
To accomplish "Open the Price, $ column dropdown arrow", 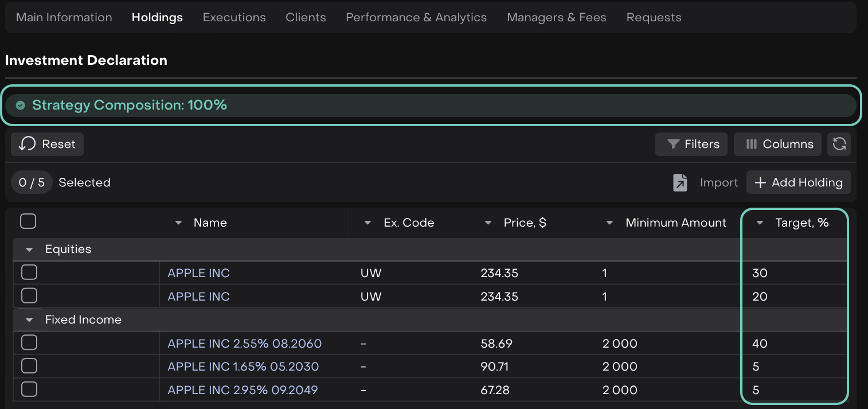I will pyautogui.click(x=488, y=223).
